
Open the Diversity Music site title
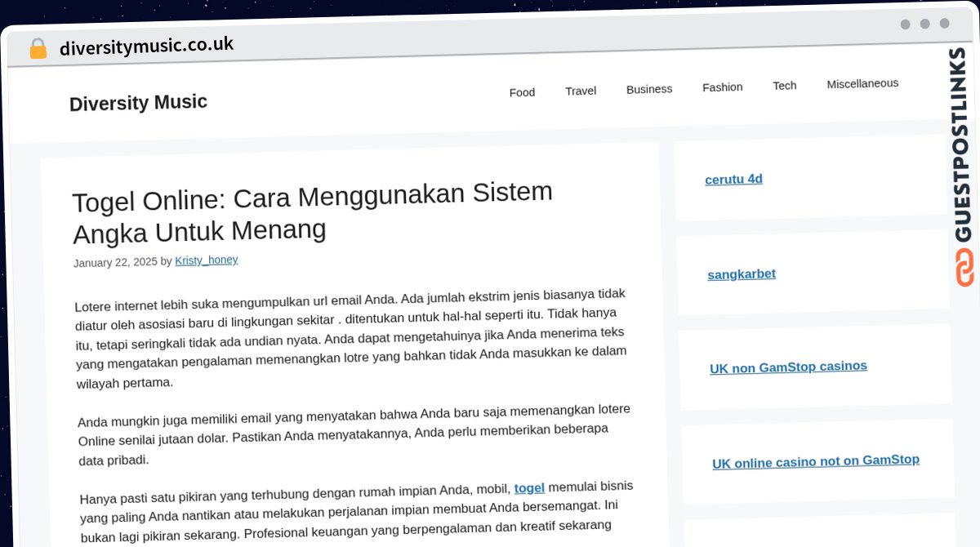tap(138, 103)
